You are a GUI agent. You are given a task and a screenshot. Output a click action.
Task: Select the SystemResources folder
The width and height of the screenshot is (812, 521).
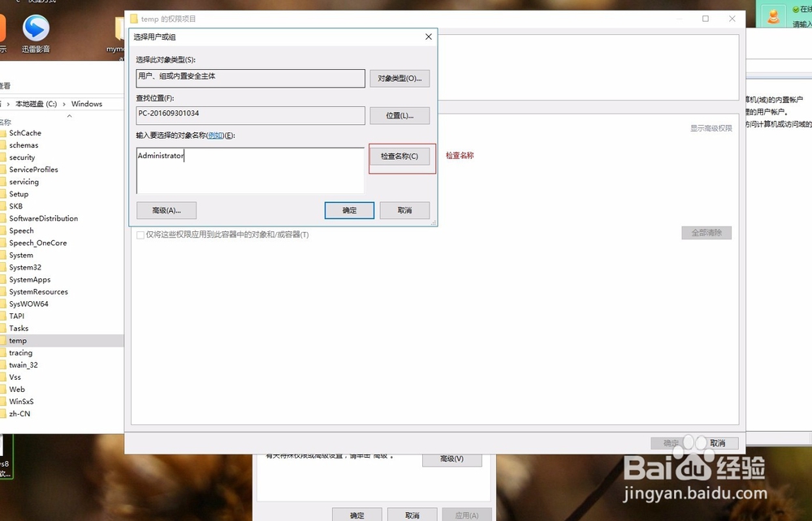(38, 292)
